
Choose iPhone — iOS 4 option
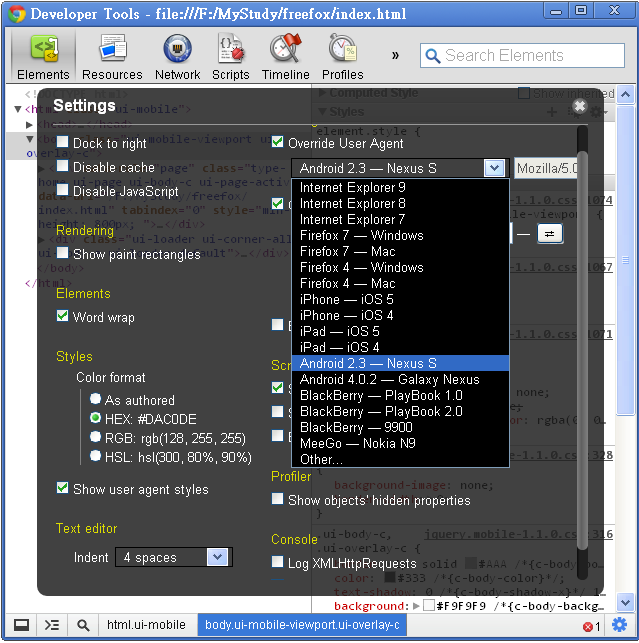point(400,315)
